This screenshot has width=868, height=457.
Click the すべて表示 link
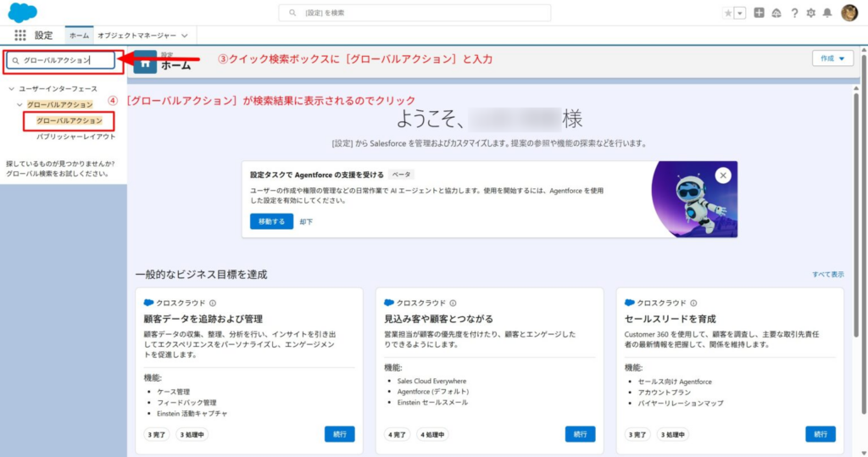(x=827, y=275)
